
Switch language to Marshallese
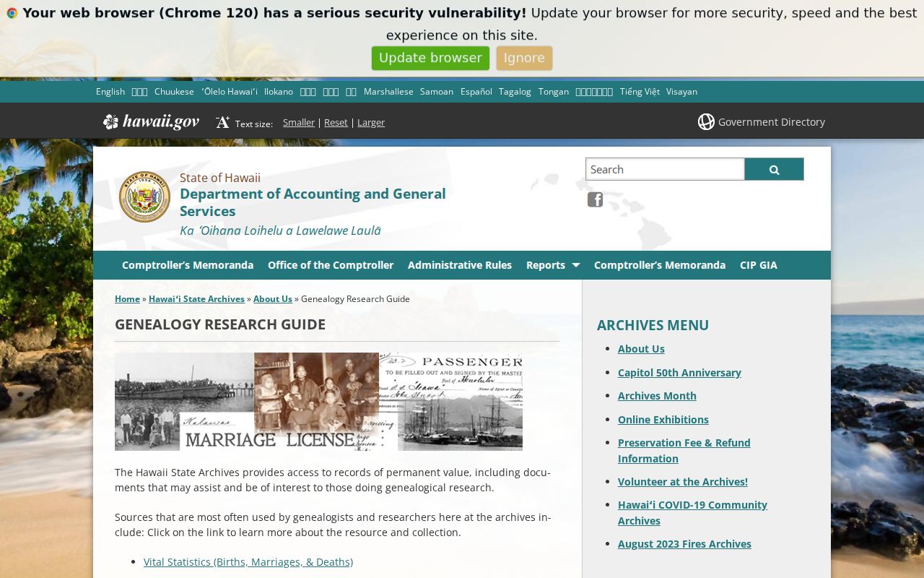point(388,91)
